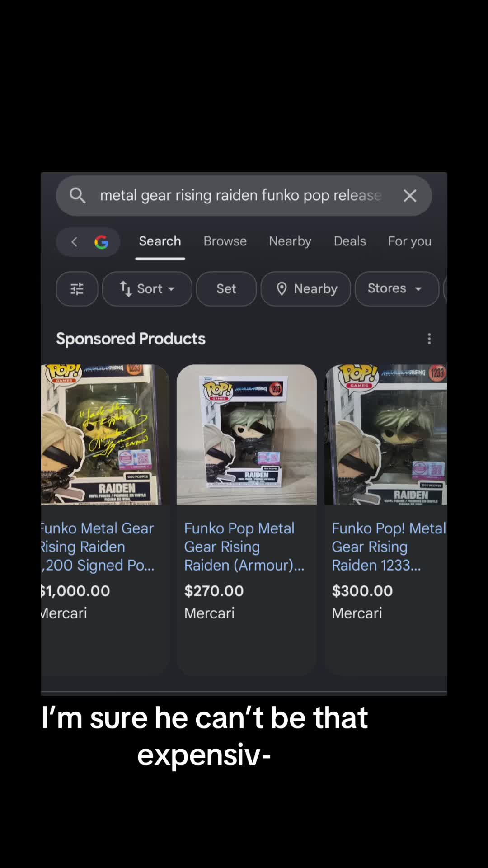Select the Nearby tab

click(x=290, y=241)
